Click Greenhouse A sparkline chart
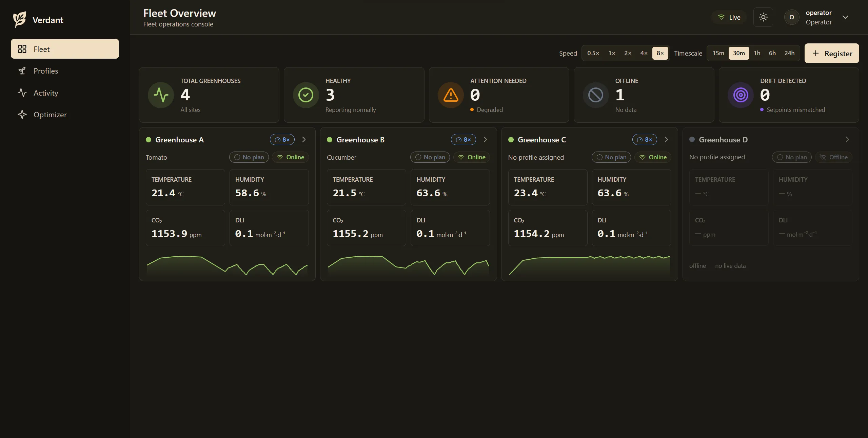 (x=227, y=265)
